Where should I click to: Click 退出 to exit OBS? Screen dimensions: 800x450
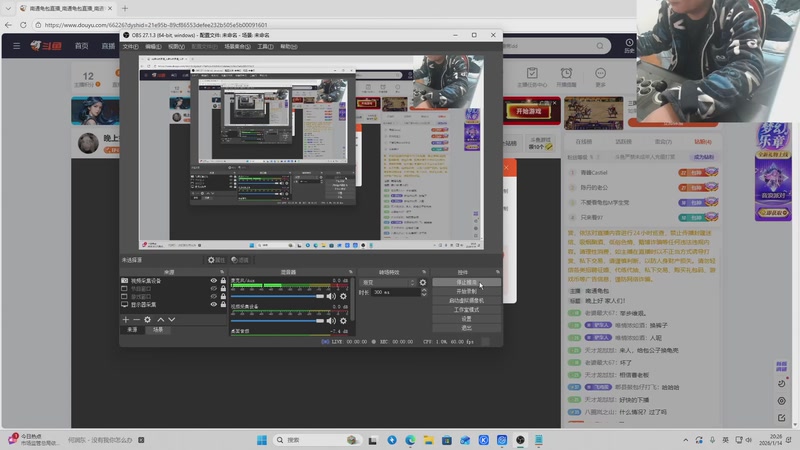click(466, 328)
